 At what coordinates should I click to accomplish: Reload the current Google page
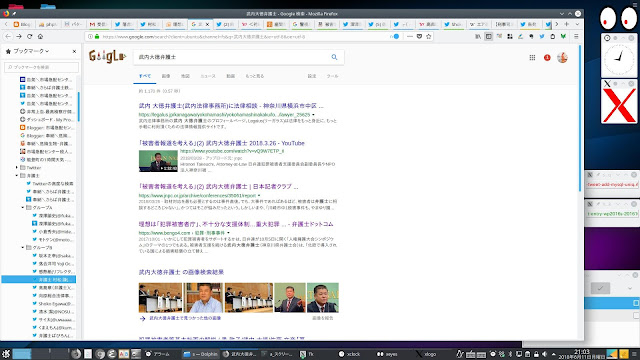point(29,36)
